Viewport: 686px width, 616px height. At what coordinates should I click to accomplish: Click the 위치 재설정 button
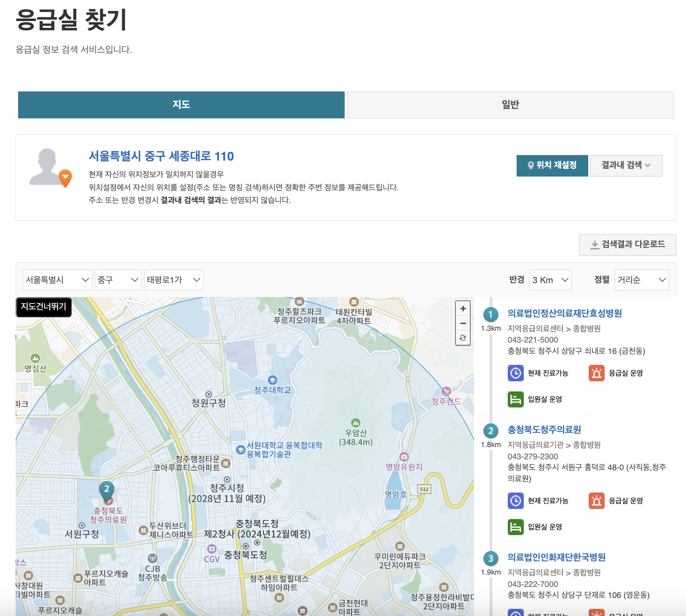(552, 165)
